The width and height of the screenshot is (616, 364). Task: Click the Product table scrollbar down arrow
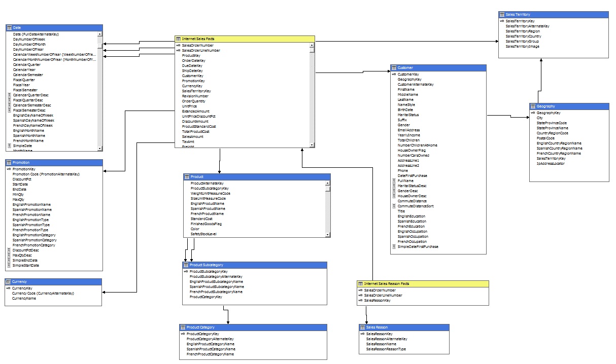[327, 235]
